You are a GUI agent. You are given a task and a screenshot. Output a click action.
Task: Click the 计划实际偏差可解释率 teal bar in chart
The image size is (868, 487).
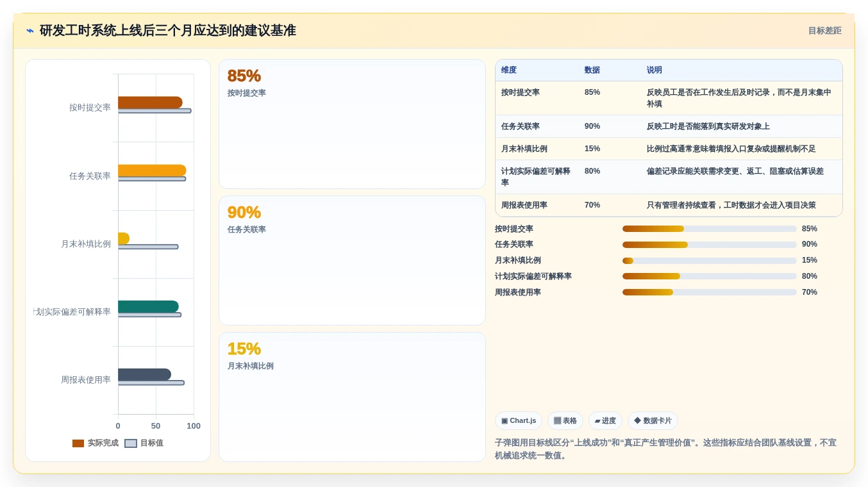[148, 307]
